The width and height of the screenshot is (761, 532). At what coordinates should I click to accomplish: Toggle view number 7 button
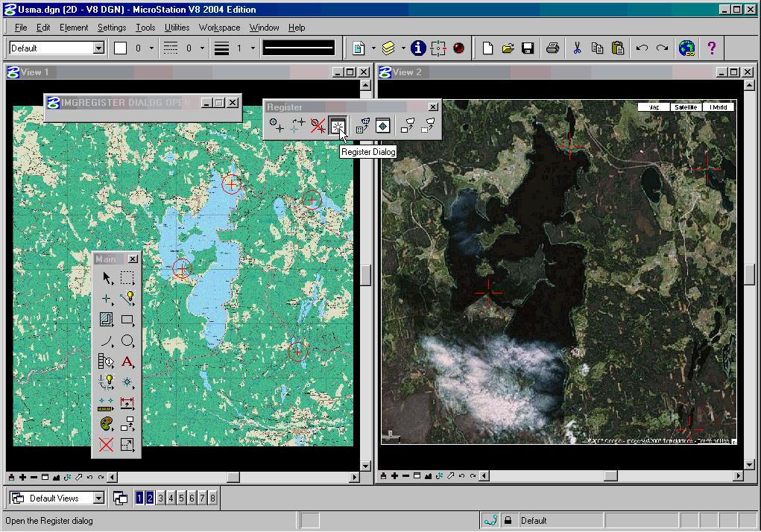[202, 498]
